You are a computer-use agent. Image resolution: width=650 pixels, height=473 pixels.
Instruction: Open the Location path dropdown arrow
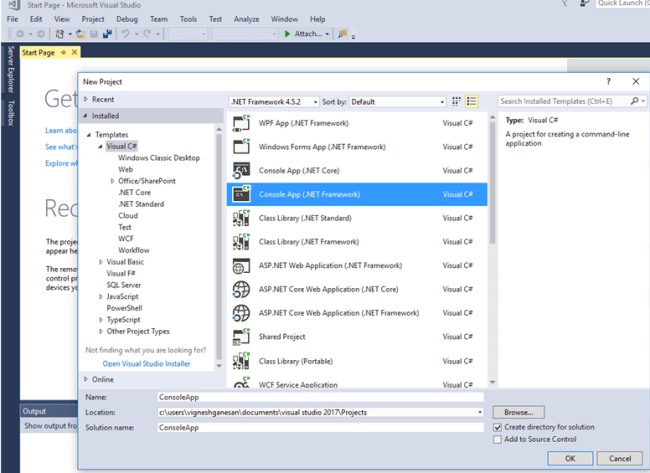point(480,412)
